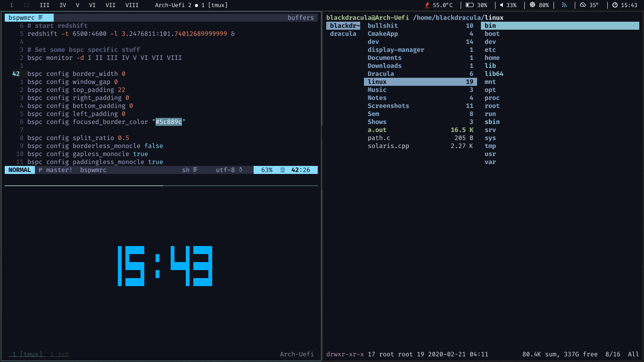
Task: Click the bspc config split_ratio 0.5 line
Action: click(x=78, y=138)
